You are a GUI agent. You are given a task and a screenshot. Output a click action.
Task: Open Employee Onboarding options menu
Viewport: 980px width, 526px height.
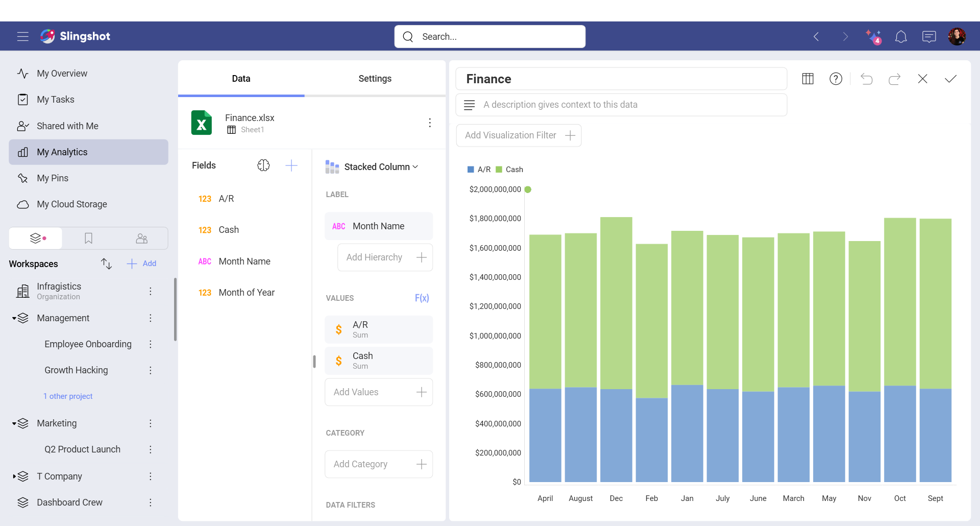tap(151, 344)
